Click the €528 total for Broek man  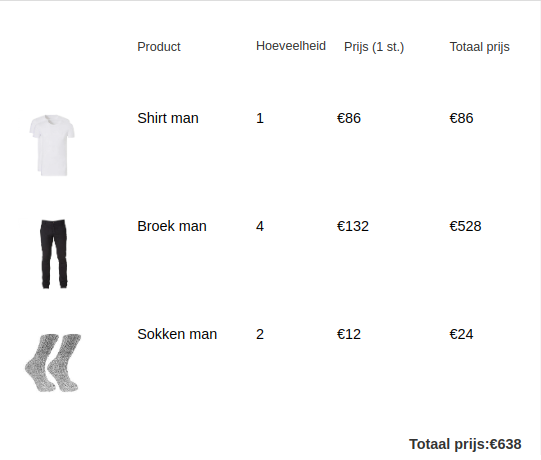coord(465,226)
